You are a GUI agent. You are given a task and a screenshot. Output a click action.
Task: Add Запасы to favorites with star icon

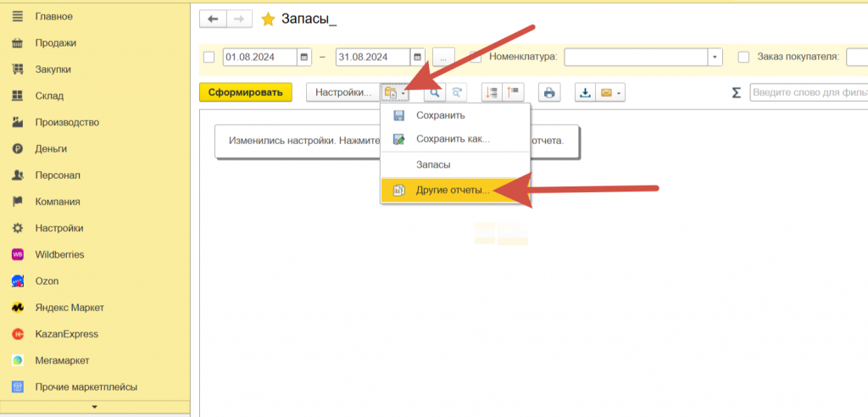[x=268, y=19]
